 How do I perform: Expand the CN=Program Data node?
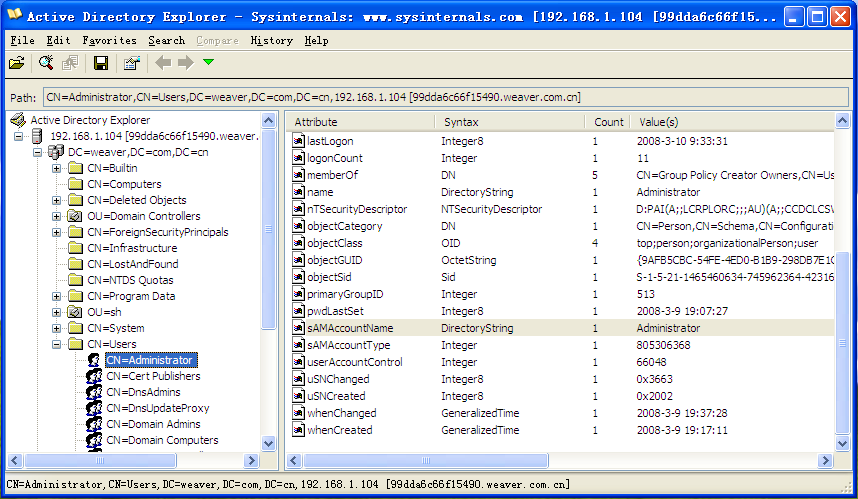(x=56, y=296)
